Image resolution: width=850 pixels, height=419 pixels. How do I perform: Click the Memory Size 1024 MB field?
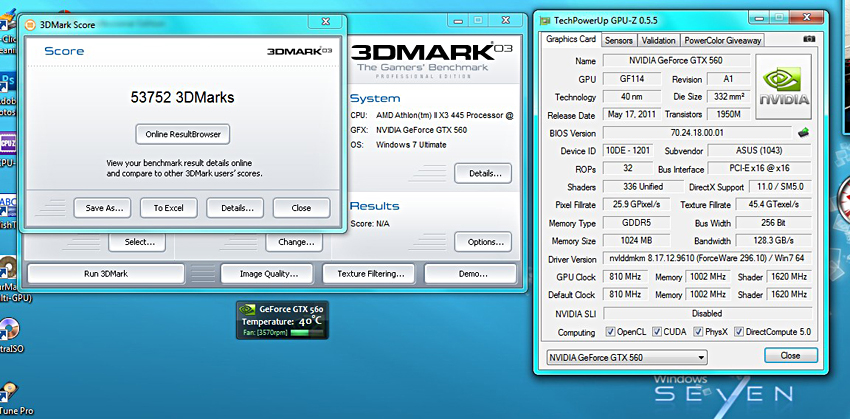[636, 241]
